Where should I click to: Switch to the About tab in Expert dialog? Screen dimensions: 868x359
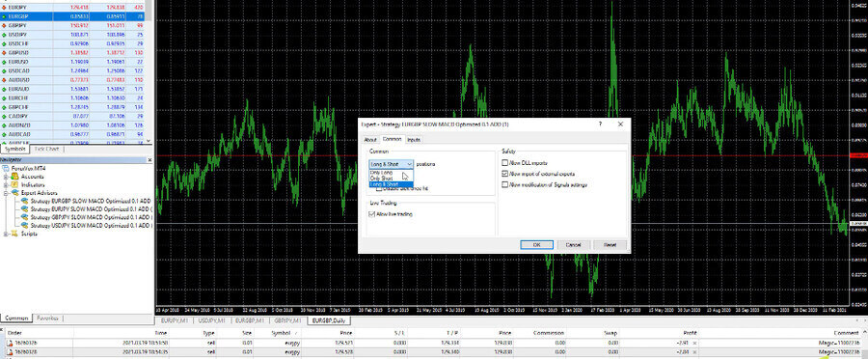click(369, 140)
